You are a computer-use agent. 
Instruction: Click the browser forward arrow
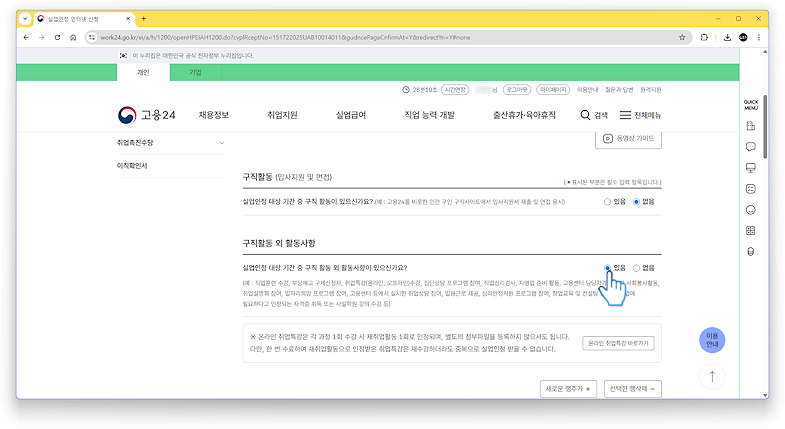tap(42, 37)
